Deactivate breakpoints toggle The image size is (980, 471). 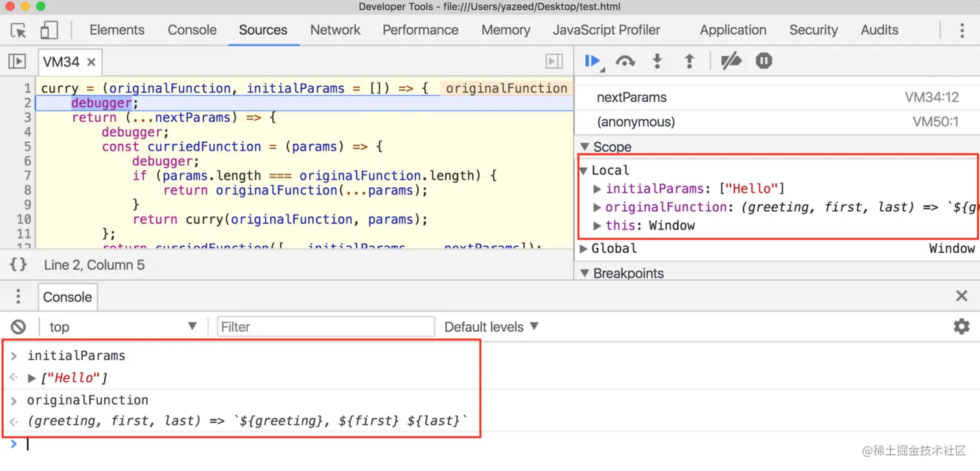click(731, 62)
